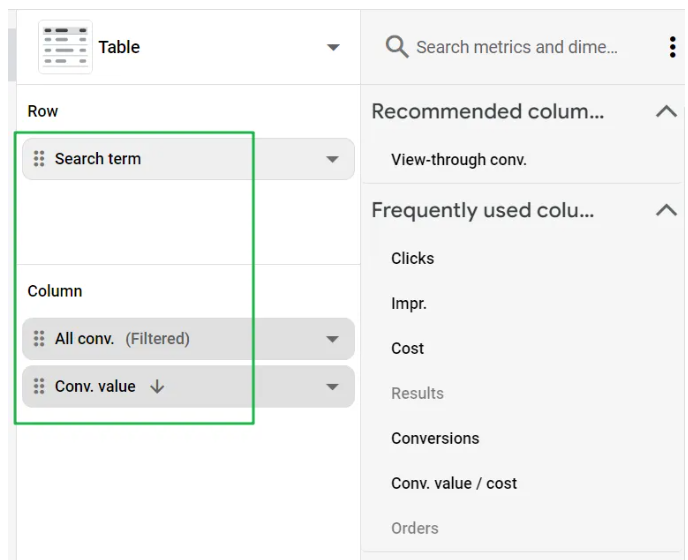
Task: Open the Table chart type dropdown
Action: click(x=333, y=47)
